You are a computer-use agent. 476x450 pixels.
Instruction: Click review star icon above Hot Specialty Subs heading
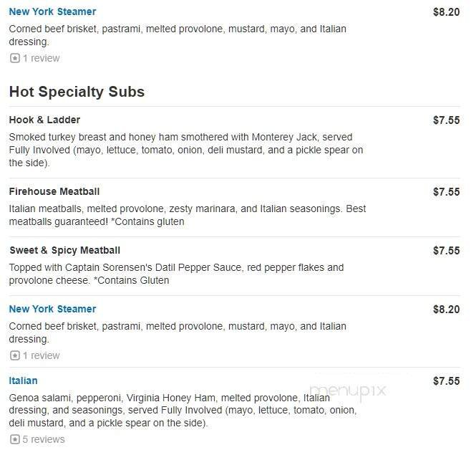[x=14, y=58]
